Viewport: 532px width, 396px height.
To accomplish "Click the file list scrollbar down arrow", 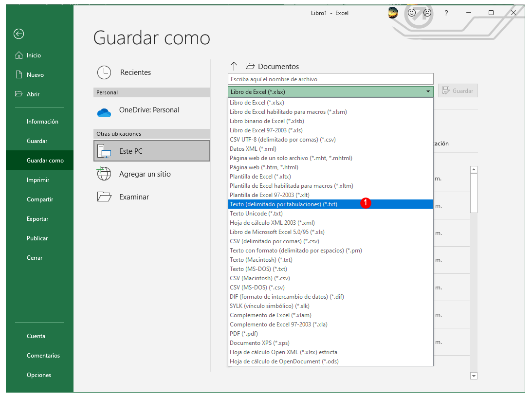I will point(474,376).
